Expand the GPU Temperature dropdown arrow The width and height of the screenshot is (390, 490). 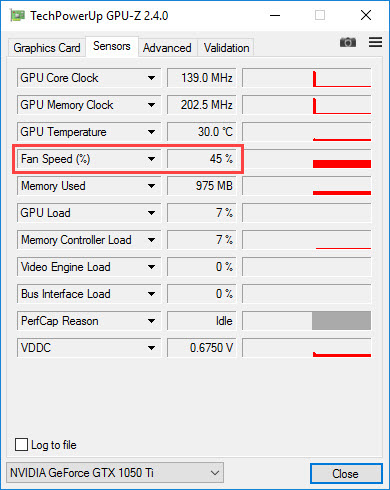pyautogui.click(x=151, y=132)
